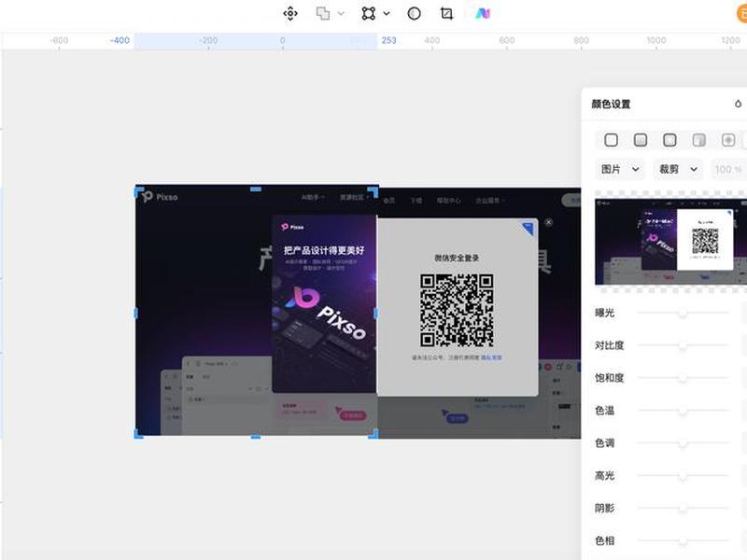Click the 色调 tint slider handle
Viewport: 747px width, 560px height.
pyautogui.click(x=683, y=442)
